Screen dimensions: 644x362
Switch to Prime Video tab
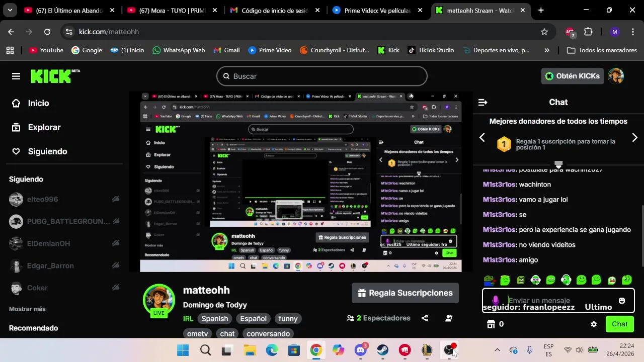coord(377,10)
